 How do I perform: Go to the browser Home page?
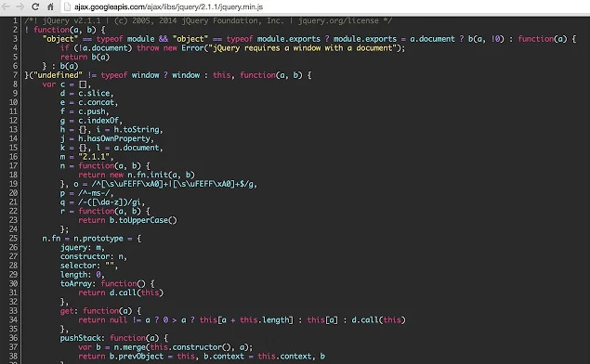[50, 6]
